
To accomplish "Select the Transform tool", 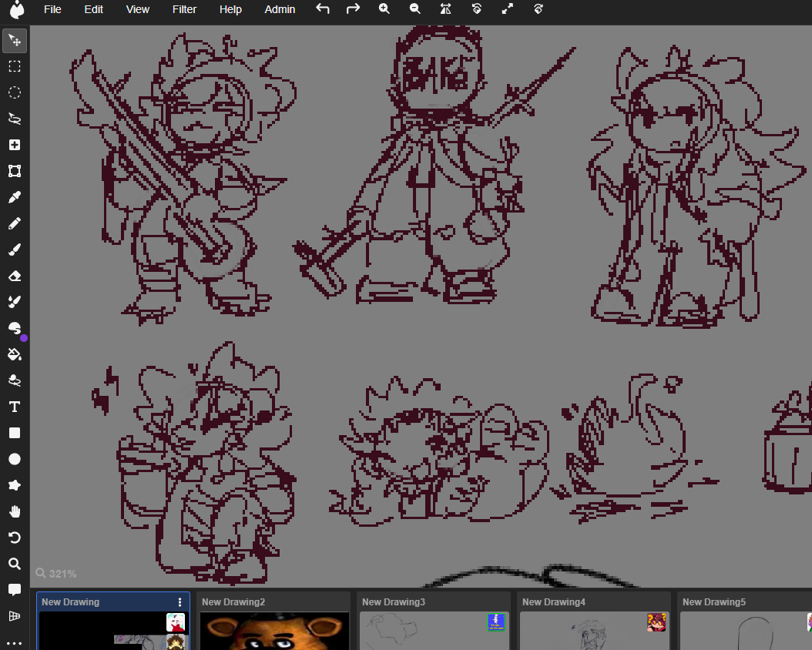I will pyautogui.click(x=15, y=171).
